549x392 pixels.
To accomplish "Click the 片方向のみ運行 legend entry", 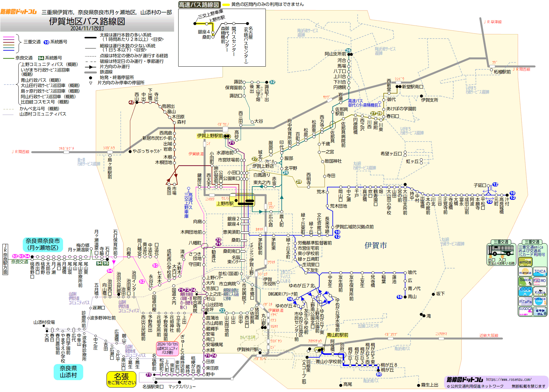I will pyautogui.click(x=115, y=67).
